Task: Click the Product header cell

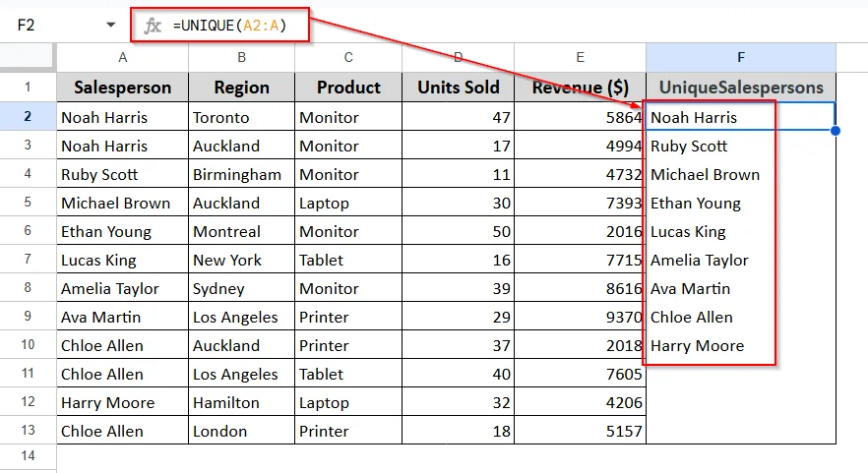Action: tap(348, 88)
